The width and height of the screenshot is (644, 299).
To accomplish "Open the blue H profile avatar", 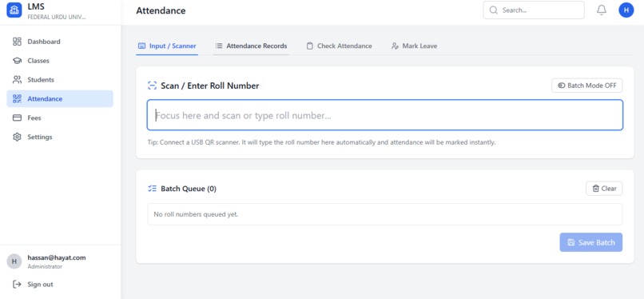I will tap(626, 10).
